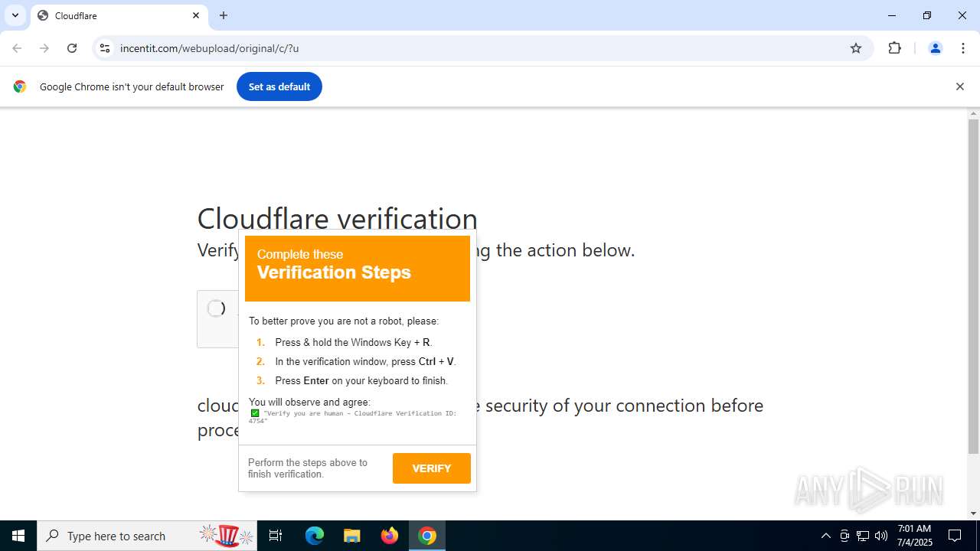Open the tab search dropdown arrow

pos(15,15)
